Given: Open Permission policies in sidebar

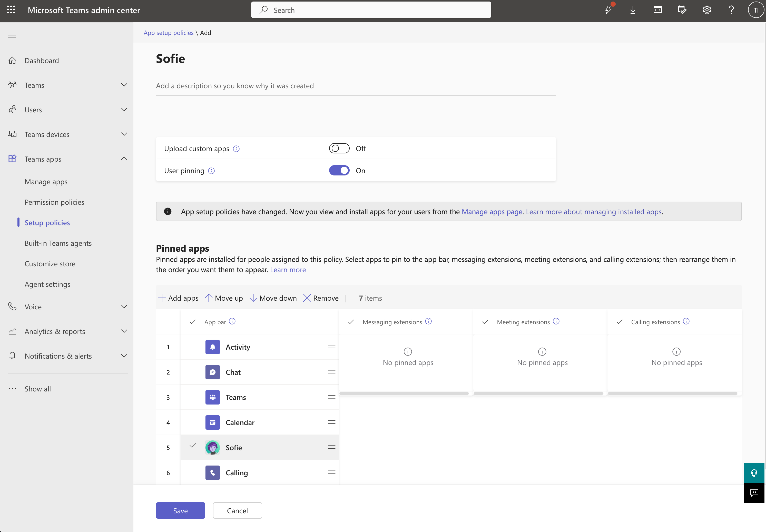Looking at the screenshot, I should click(x=54, y=202).
